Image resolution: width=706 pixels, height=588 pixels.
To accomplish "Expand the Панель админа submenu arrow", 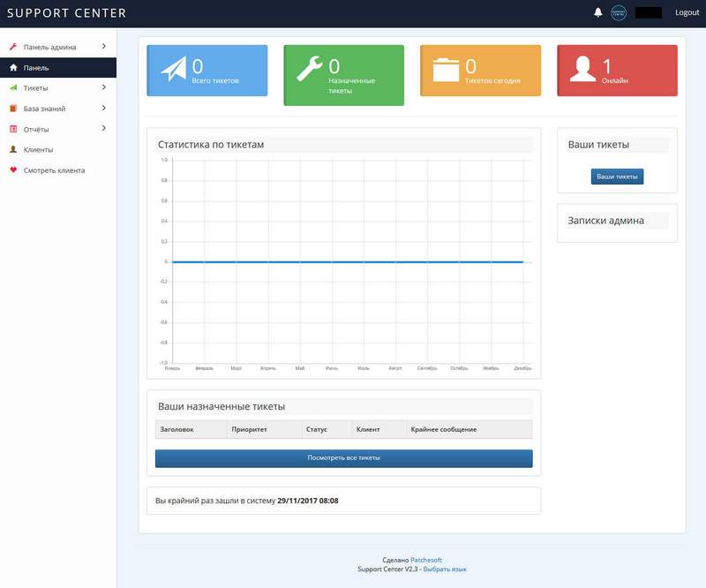I will 103,46.
